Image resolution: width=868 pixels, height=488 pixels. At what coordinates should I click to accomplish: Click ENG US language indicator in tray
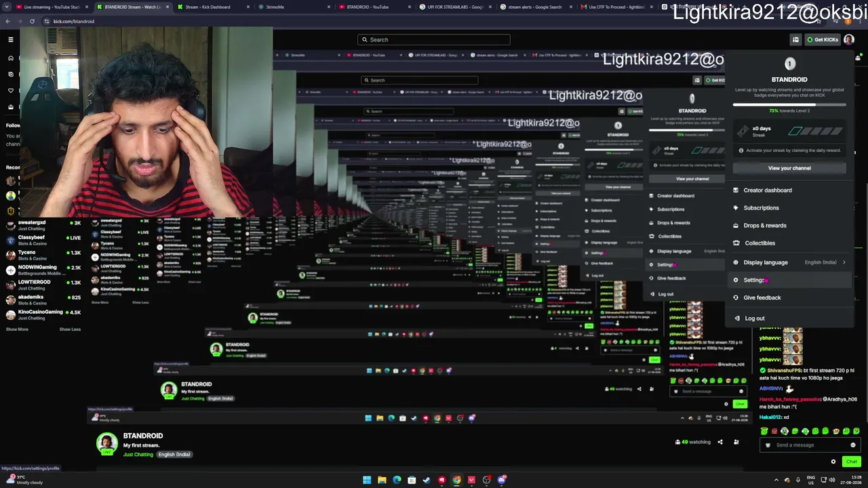pyautogui.click(x=810, y=480)
